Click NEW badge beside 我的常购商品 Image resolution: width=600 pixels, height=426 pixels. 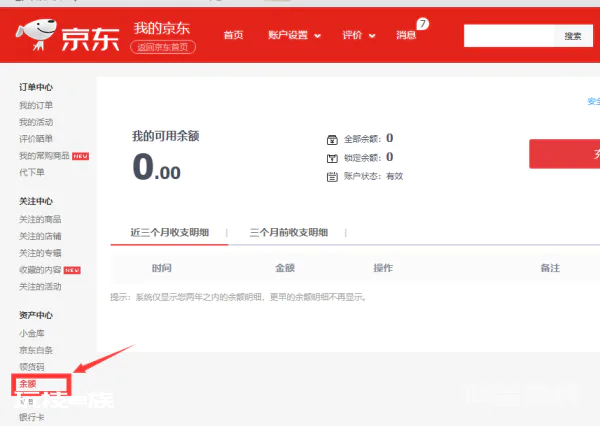pyautogui.click(x=80, y=156)
